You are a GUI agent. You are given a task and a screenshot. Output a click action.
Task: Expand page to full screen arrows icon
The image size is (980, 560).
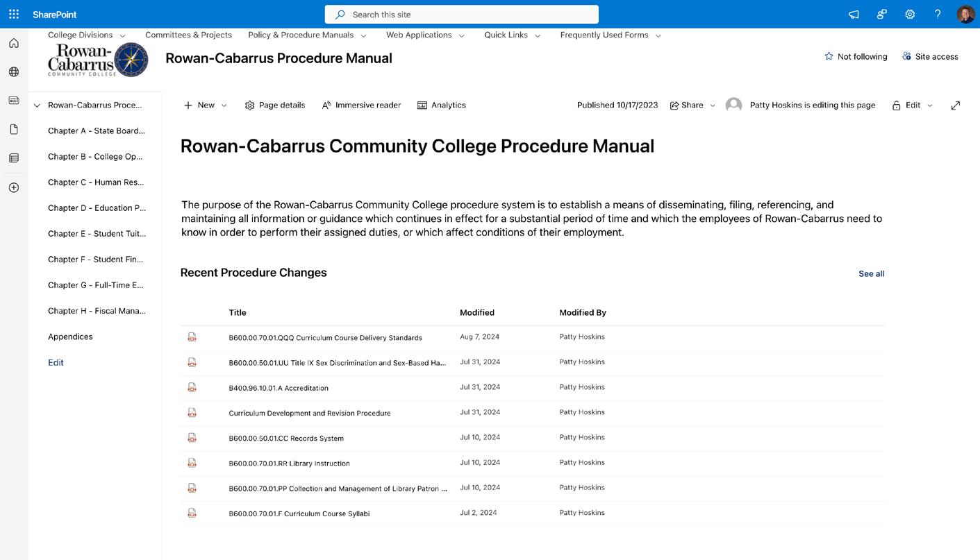[x=956, y=105]
